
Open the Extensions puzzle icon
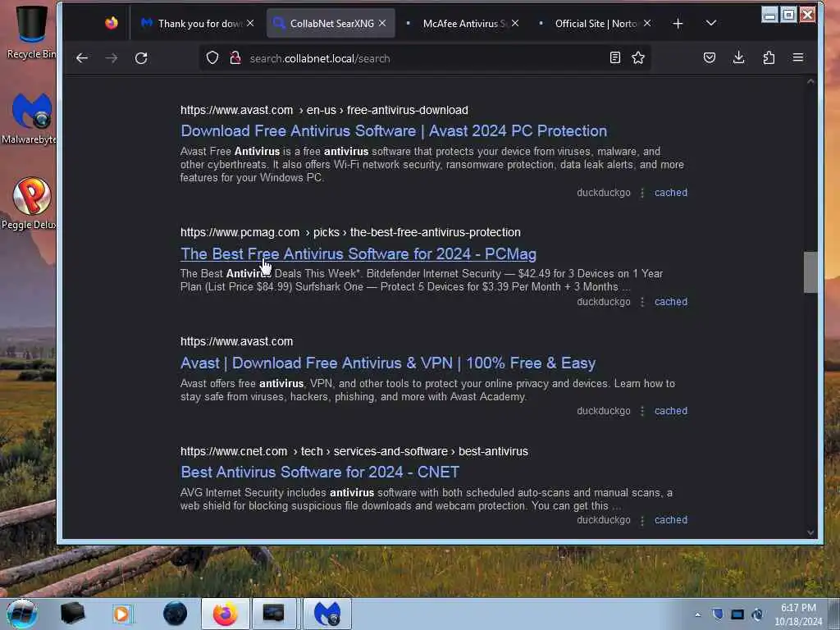point(769,58)
